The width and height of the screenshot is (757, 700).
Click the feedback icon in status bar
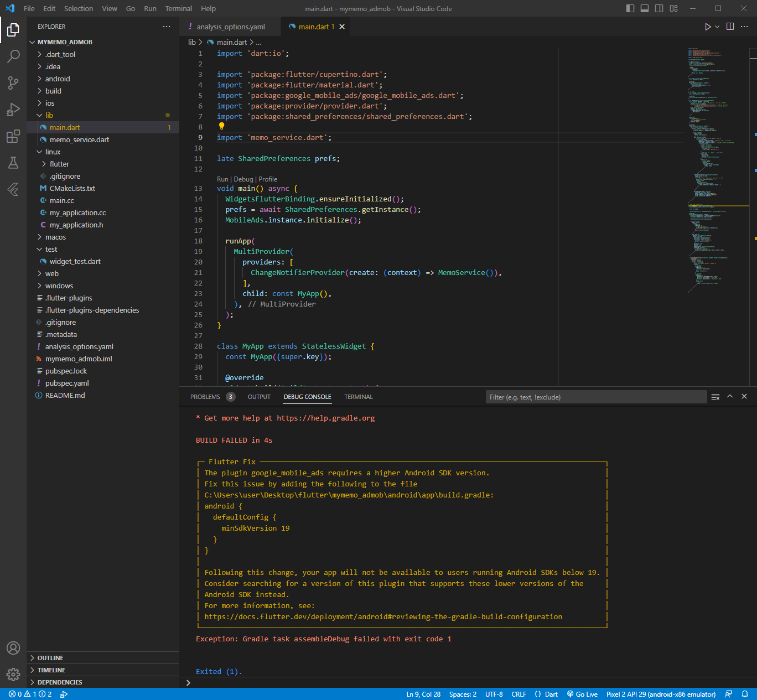pyautogui.click(x=729, y=694)
